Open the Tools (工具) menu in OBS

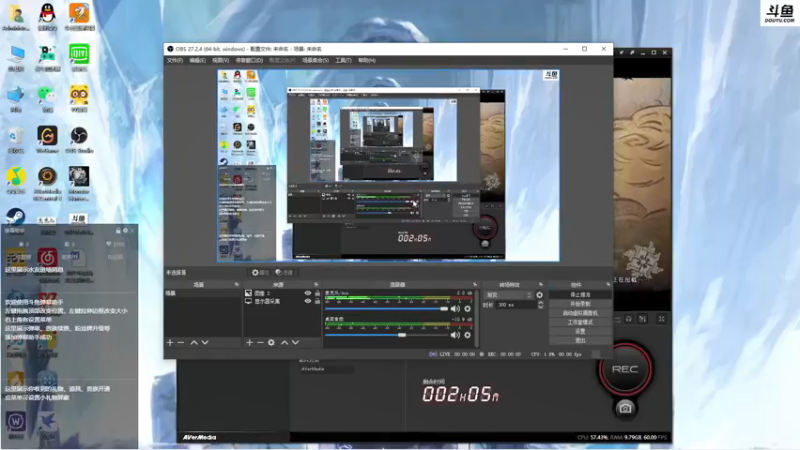[x=343, y=60]
